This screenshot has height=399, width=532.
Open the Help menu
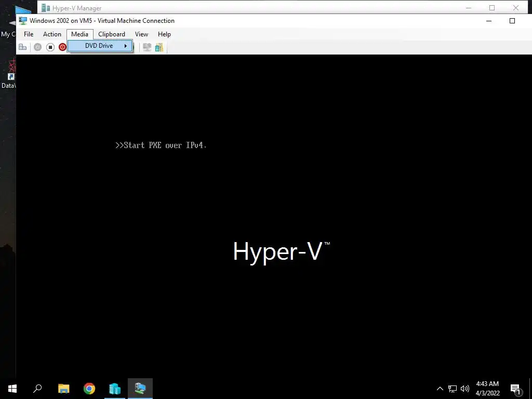[164, 34]
